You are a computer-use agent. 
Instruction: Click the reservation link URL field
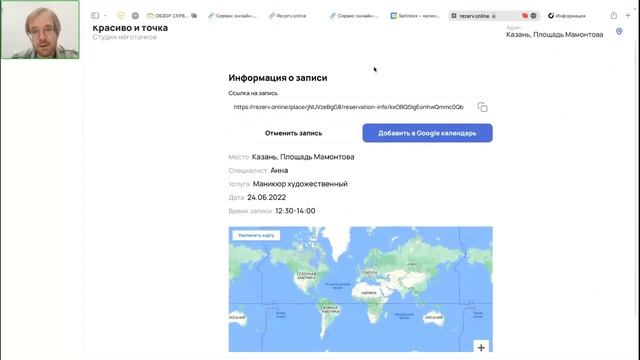(x=349, y=107)
